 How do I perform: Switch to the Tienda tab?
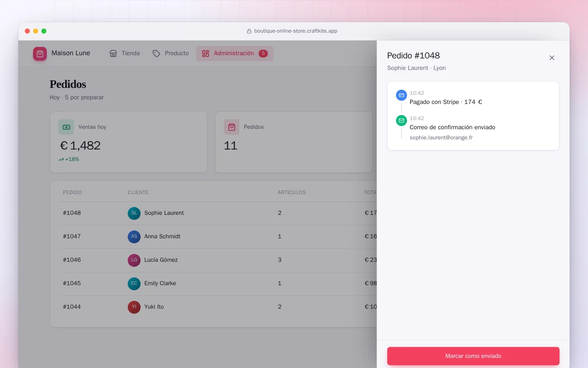[124, 53]
